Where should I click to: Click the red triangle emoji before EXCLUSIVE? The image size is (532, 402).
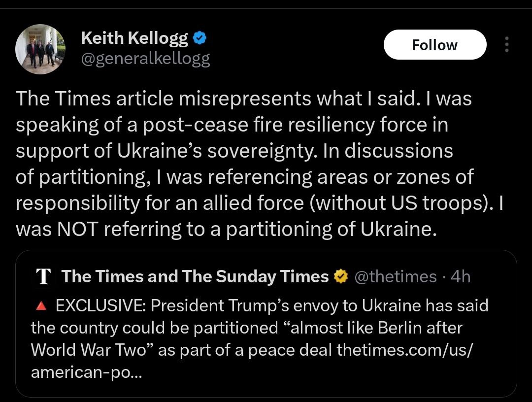[41, 306]
